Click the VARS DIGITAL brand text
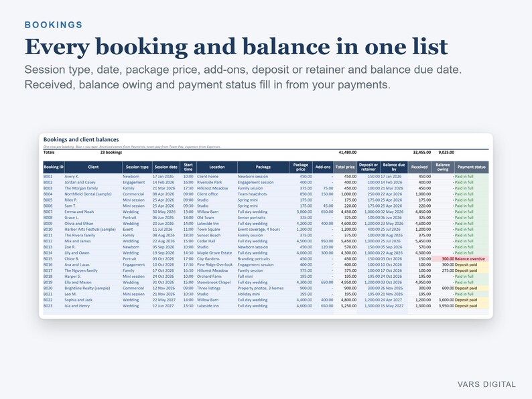The image size is (532, 399). pos(486,384)
